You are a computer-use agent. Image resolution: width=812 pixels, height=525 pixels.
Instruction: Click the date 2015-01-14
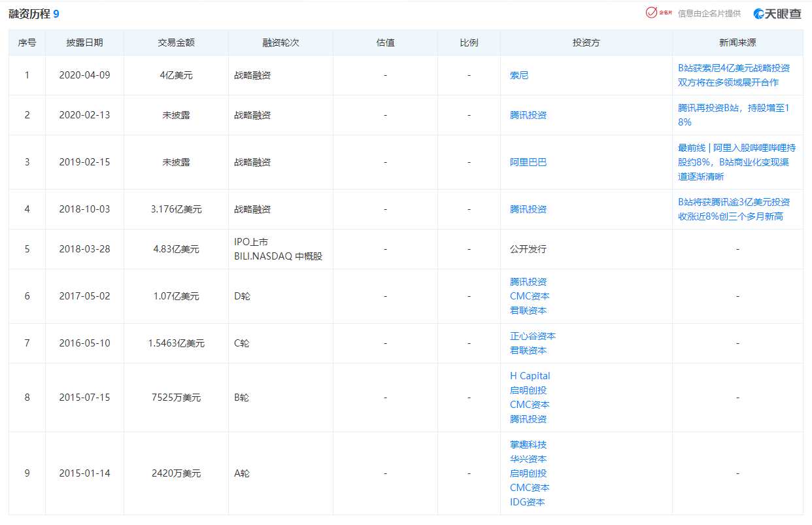84,473
